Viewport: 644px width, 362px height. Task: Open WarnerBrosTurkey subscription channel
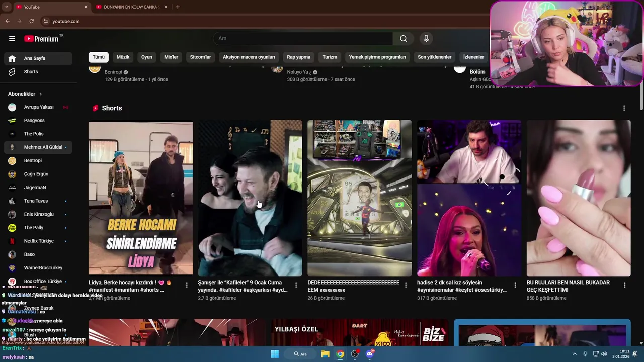coord(38,268)
